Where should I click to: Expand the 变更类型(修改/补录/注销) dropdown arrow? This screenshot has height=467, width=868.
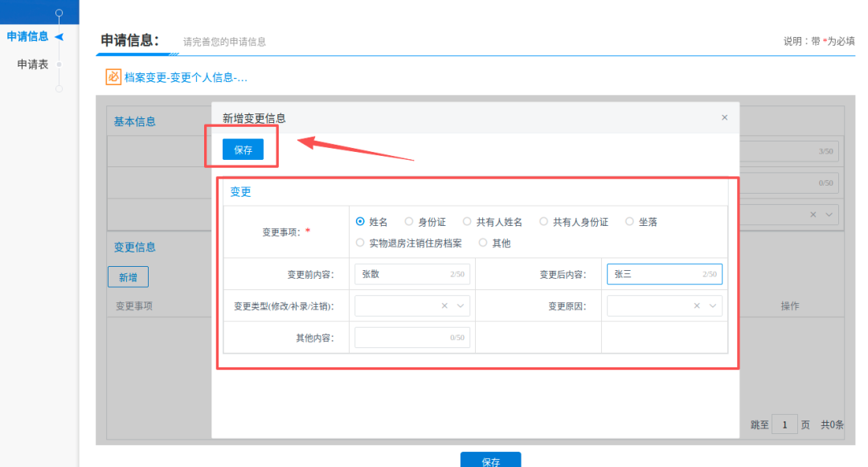click(x=461, y=305)
